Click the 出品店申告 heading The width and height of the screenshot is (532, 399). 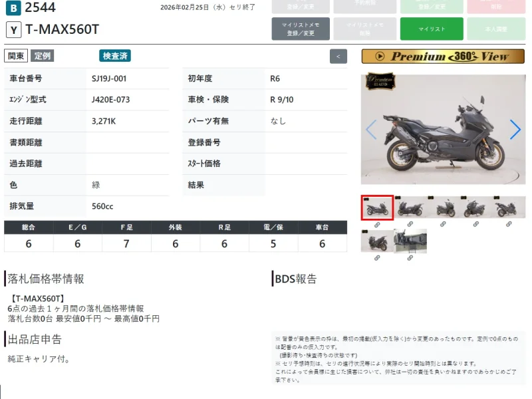pos(35,339)
